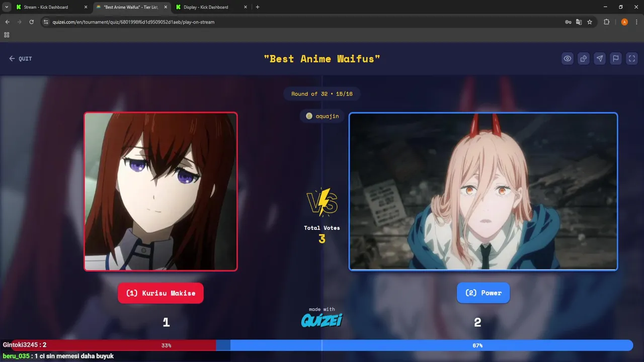Switch to Stream - Kick Dashboard tab
The image size is (644, 362).
point(45,7)
